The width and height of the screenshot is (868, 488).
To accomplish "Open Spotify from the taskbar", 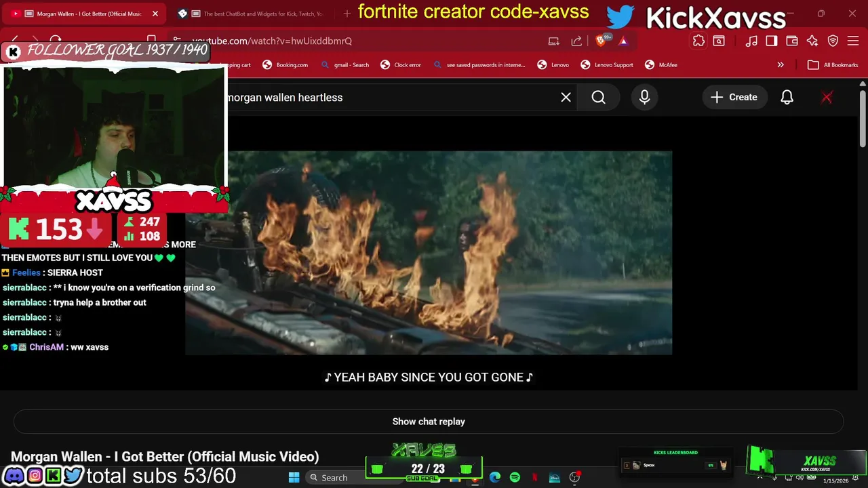I will 515,477.
